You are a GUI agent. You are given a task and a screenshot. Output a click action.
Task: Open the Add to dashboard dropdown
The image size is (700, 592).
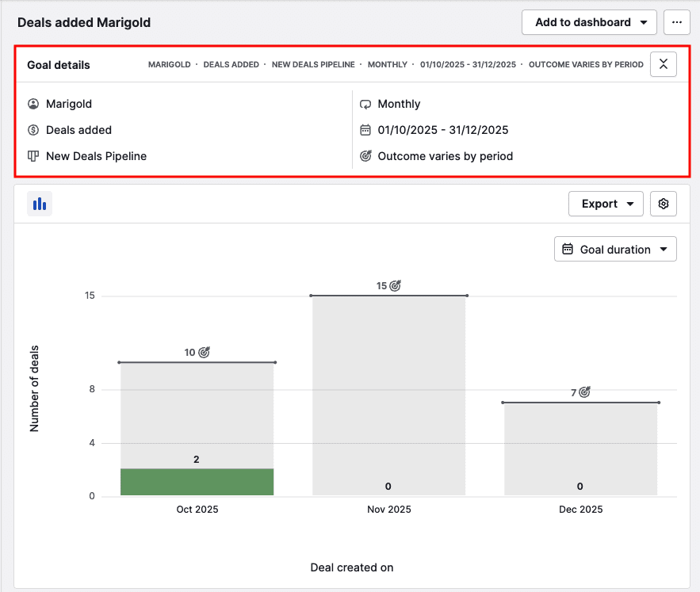[x=589, y=22]
